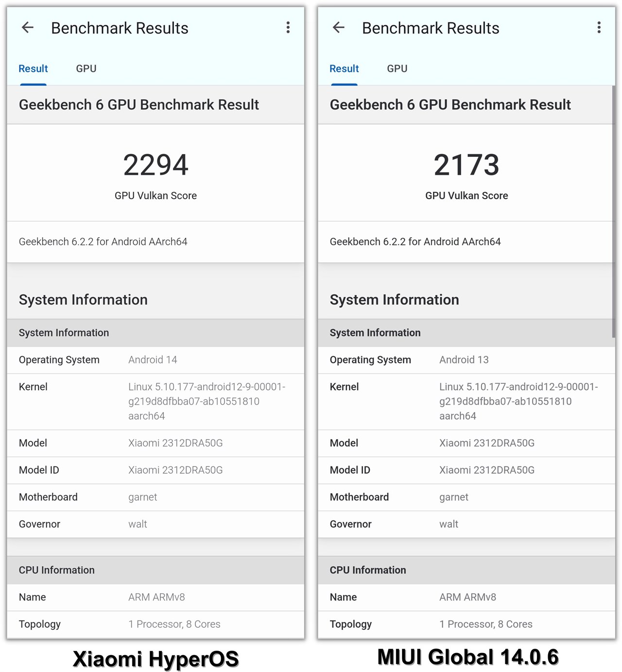Image resolution: width=622 pixels, height=672 pixels.
Task: Click the 2294 GPU Vulkan Score value
Action: (x=155, y=165)
